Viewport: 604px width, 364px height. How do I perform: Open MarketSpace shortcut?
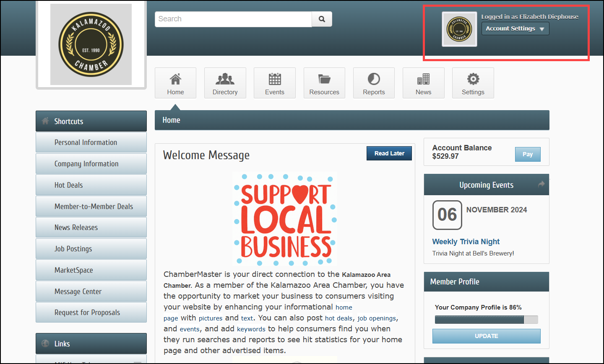(x=91, y=270)
